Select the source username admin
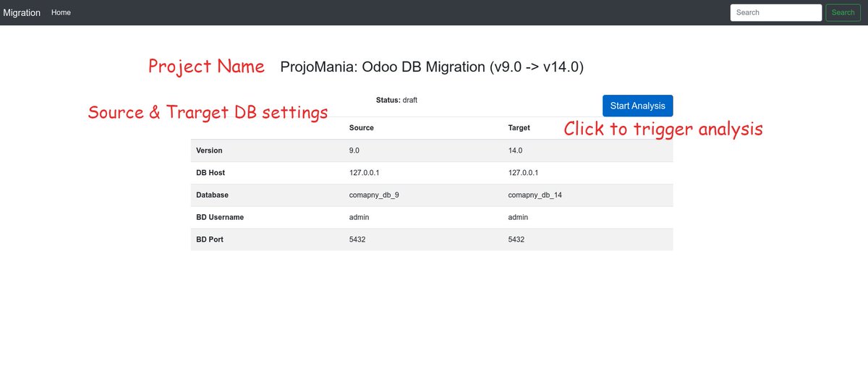 tap(359, 217)
